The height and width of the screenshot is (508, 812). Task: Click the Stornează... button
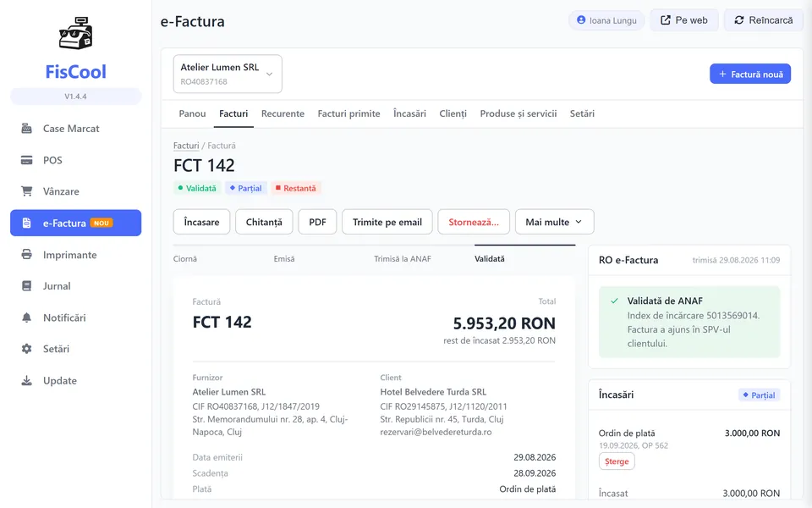pyautogui.click(x=474, y=222)
